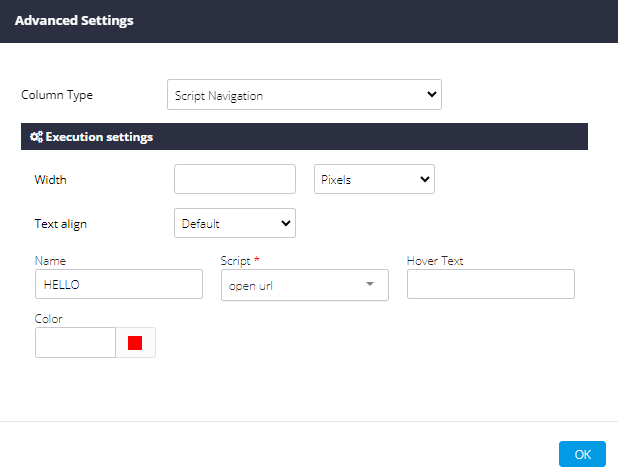
Task: Click the Color label
Action: point(48,319)
